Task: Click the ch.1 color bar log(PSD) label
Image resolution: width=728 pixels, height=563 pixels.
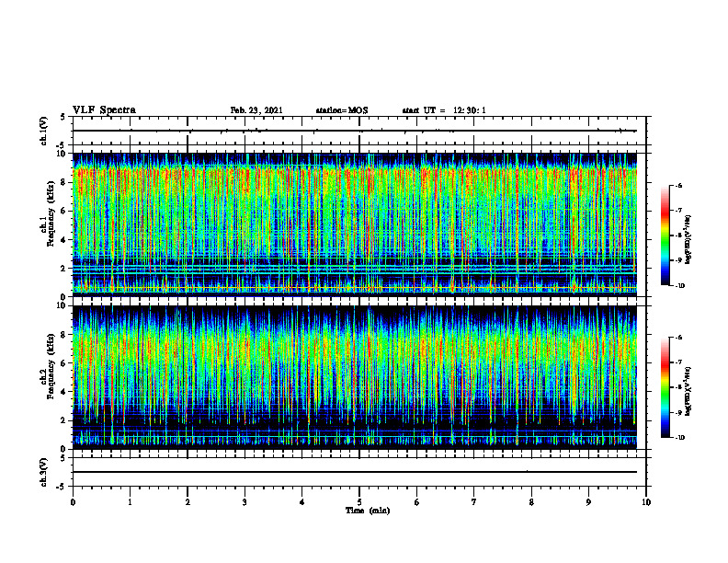Action: click(x=688, y=240)
